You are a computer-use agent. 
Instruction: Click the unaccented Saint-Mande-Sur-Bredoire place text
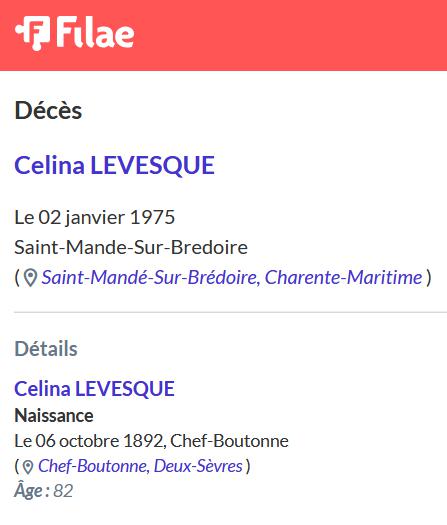click(131, 247)
